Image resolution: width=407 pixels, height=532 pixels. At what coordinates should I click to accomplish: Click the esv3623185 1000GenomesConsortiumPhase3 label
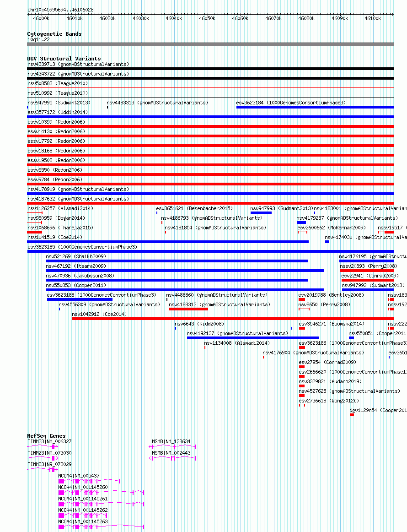tap(82, 247)
